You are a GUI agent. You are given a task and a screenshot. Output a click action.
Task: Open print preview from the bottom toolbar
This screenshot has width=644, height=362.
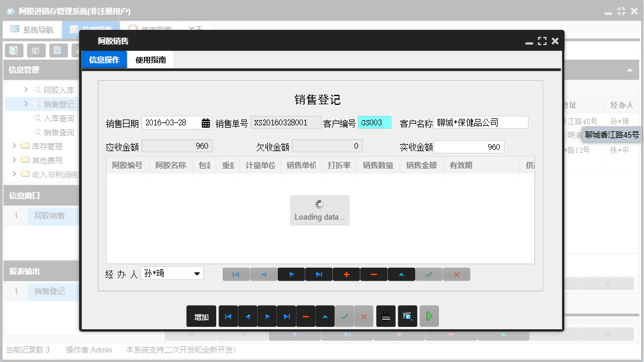pos(407,316)
